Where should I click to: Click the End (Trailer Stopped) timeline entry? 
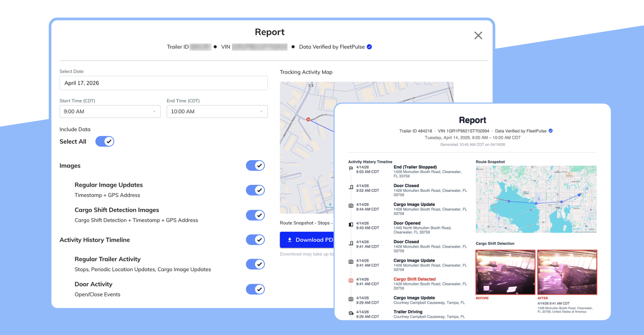tap(428, 171)
